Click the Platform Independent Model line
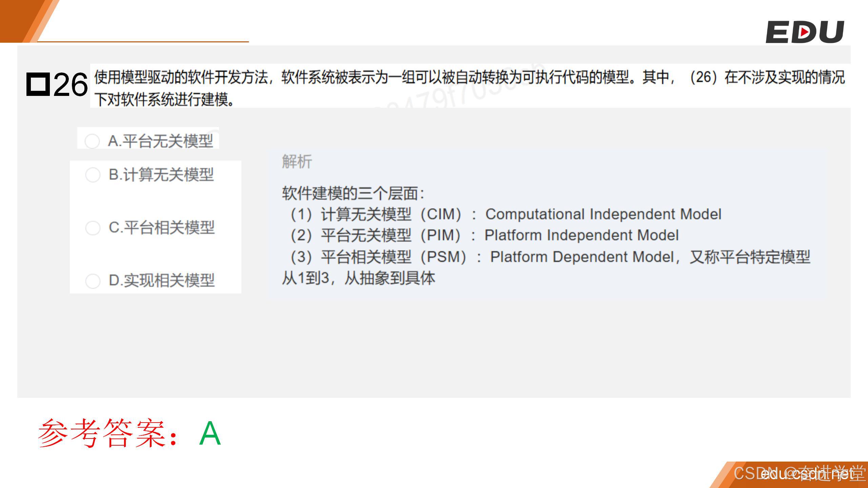Viewport: 868px width, 488px height. 485,235
